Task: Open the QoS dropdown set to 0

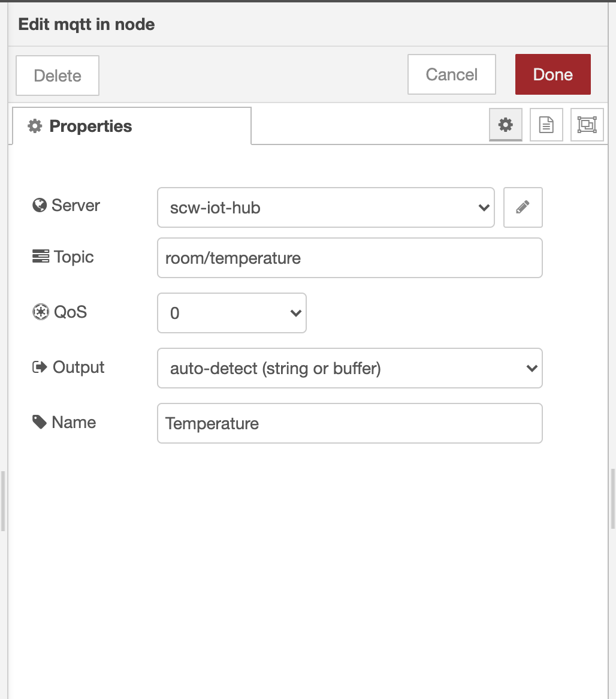Action: 231,313
